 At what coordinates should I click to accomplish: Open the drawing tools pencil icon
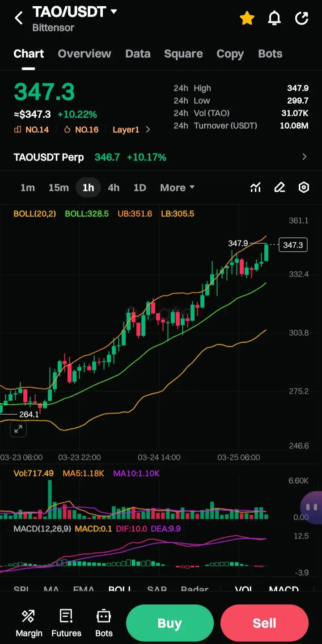pyautogui.click(x=280, y=188)
